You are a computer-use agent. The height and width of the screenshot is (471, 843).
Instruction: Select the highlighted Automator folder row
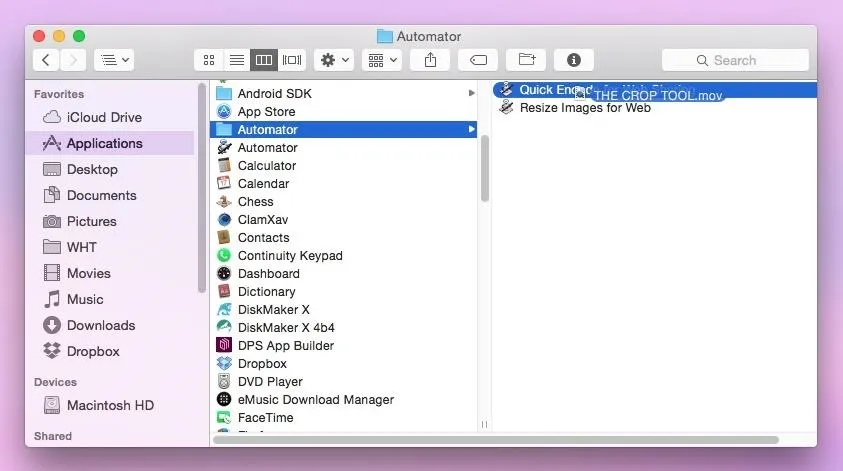pos(344,130)
